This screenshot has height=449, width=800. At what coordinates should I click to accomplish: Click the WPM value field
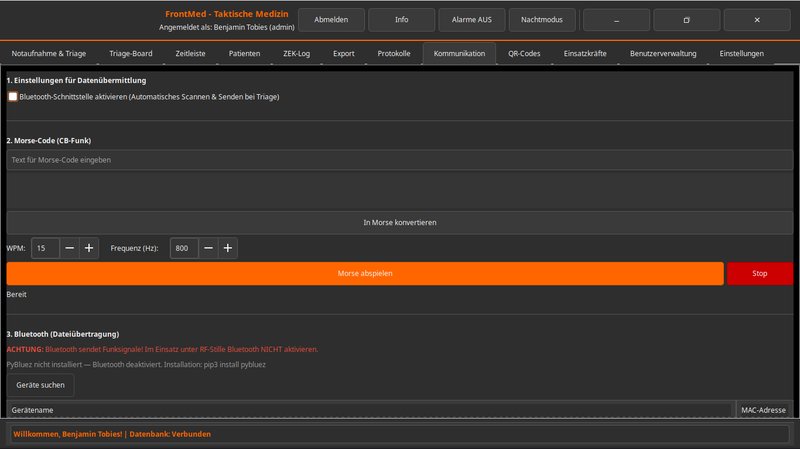45,248
